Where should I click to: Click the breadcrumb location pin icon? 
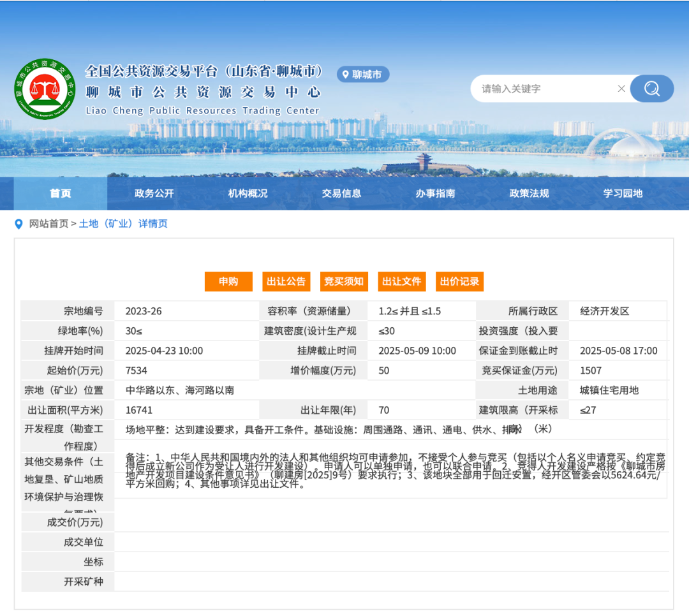tap(18, 224)
